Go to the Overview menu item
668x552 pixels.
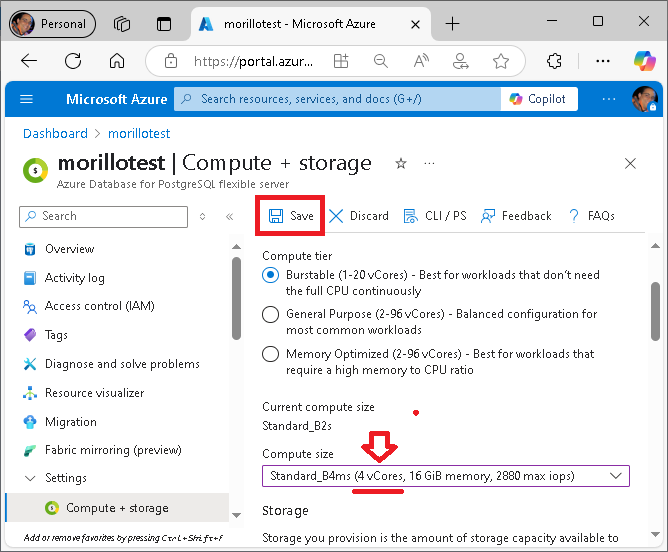pos(69,249)
